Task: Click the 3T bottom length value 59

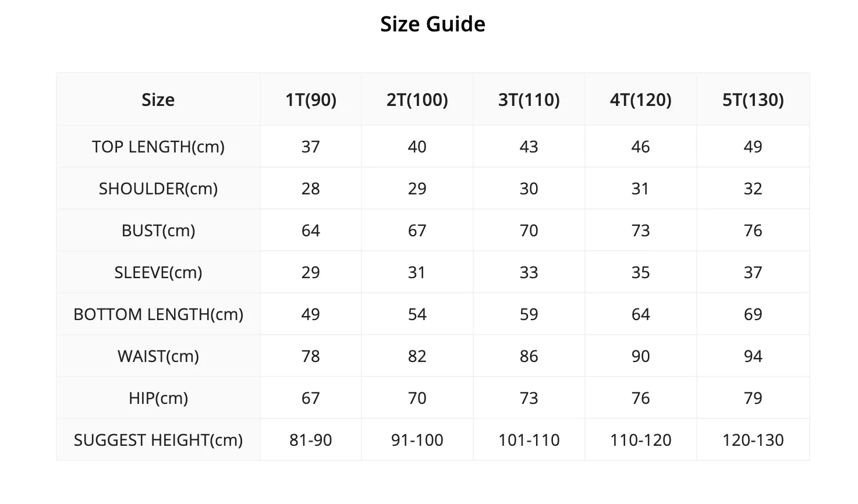Action: pos(529,314)
